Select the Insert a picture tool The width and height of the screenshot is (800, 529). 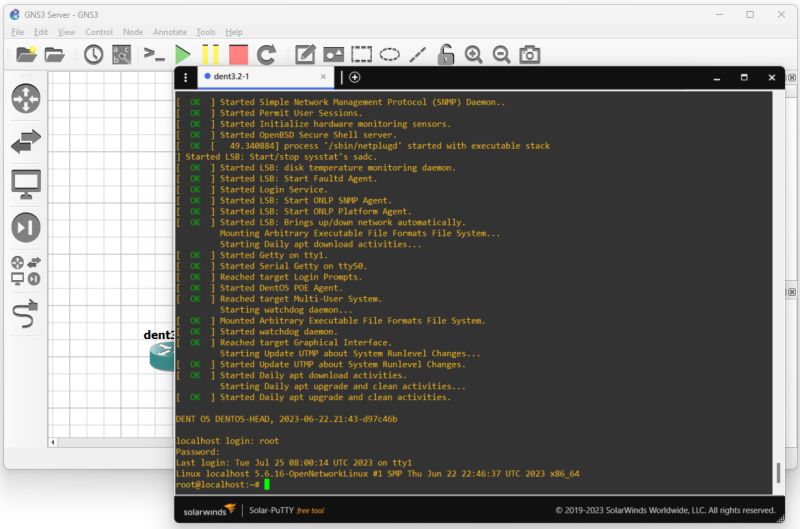(333, 55)
